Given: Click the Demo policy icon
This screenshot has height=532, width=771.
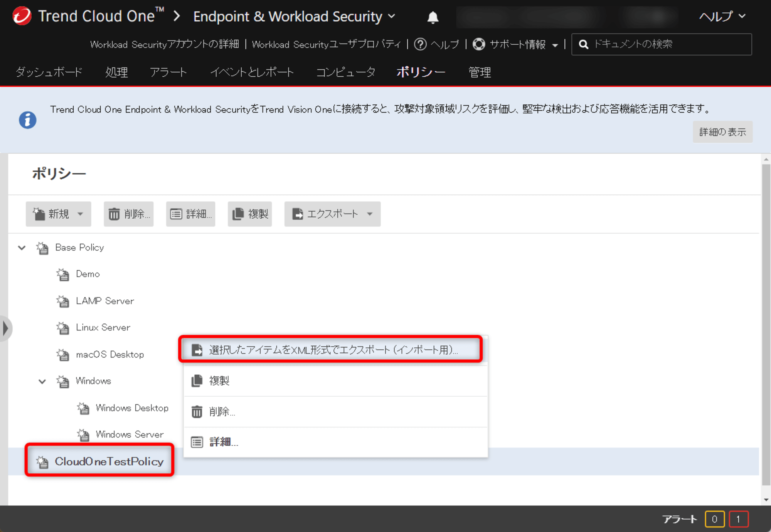Looking at the screenshot, I should click(x=63, y=274).
